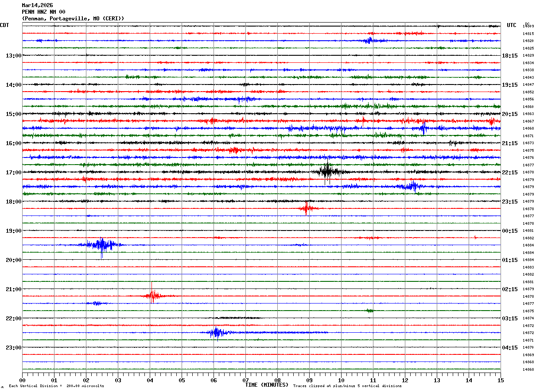Select minute 05 on the bottom time axis
This screenshot has width=536, height=392.
click(x=182, y=380)
